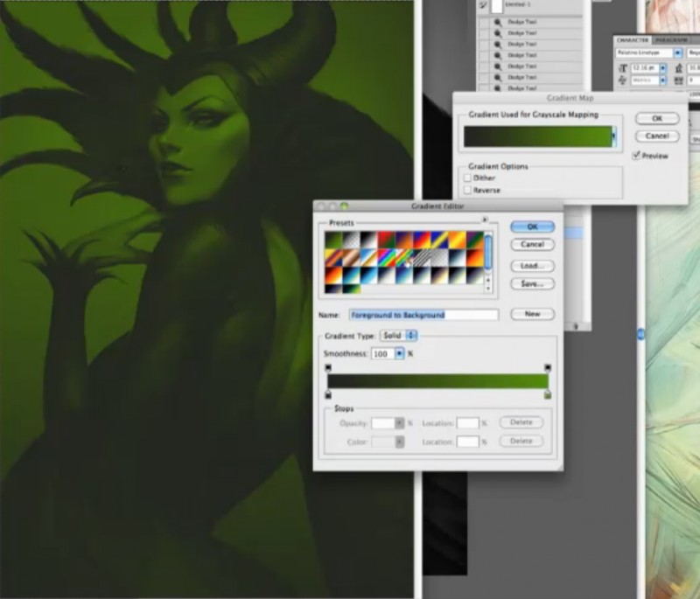Open the Smoothness dropdown arrow
This screenshot has height=599, width=700.
(399, 353)
